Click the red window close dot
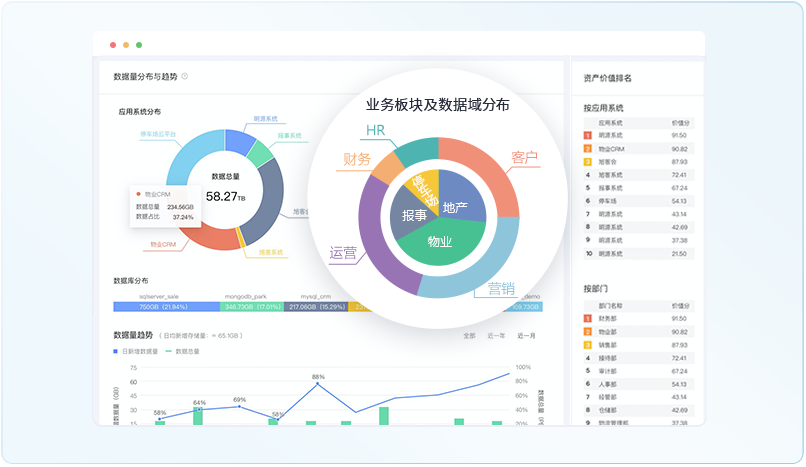This screenshot has height=467, width=806. coord(113,45)
